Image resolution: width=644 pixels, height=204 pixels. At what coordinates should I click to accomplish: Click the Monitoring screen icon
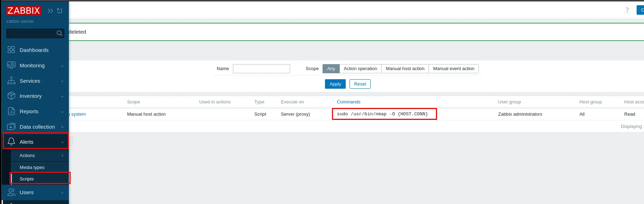click(11, 65)
